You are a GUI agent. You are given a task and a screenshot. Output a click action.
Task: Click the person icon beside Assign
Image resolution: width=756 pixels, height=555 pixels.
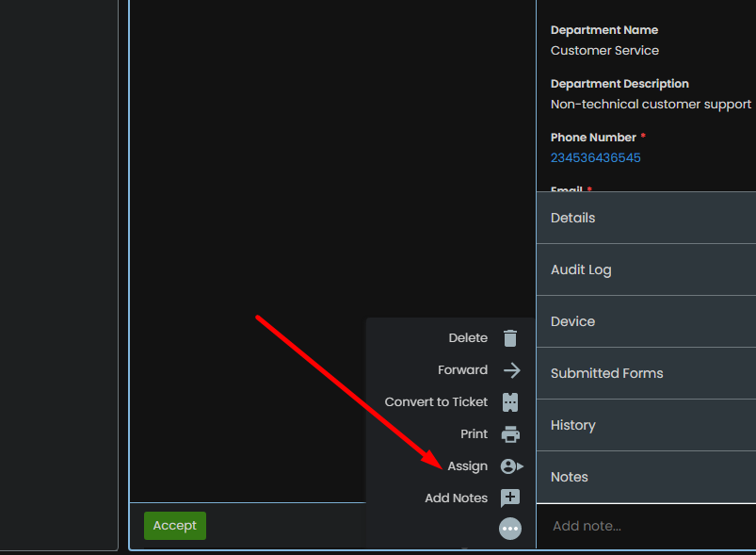pyautogui.click(x=510, y=466)
